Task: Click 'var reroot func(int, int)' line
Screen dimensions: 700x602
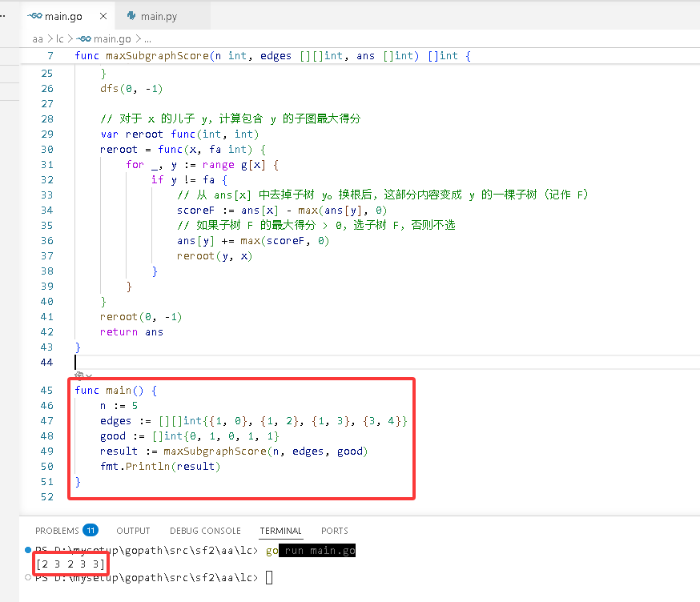Action: (179, 134)
